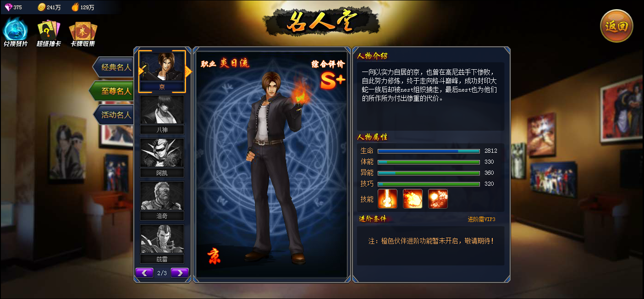Click the 生命 health stat bar
644x299 pixels.
click(429, 151)
